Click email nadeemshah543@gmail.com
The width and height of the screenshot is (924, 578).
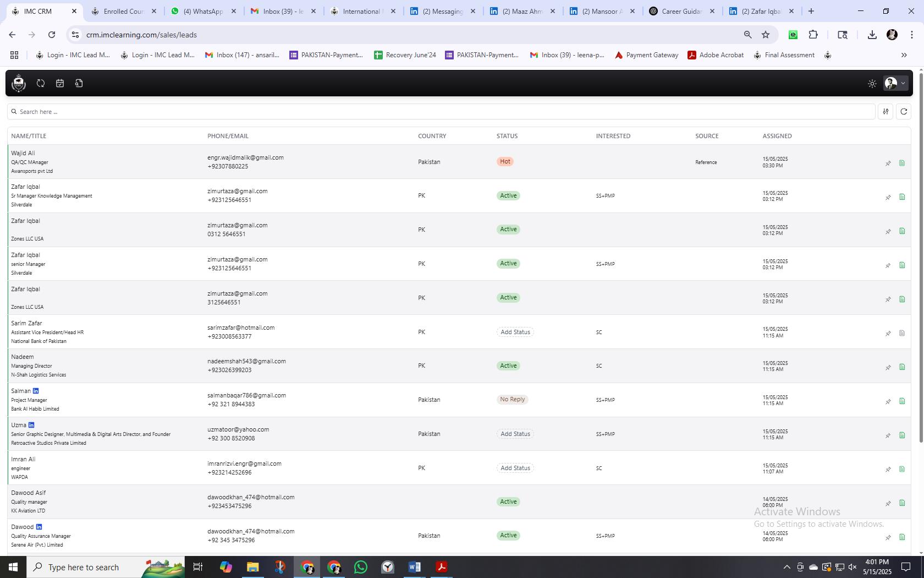246,361
